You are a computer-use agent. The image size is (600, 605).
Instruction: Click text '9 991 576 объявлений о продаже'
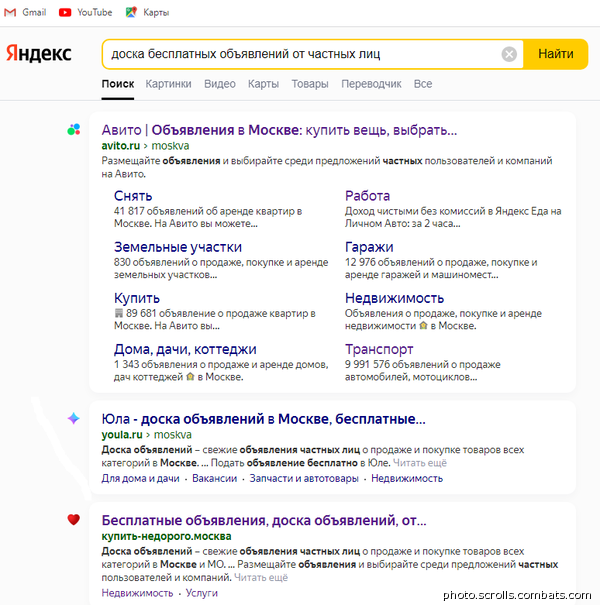[423, 365]
